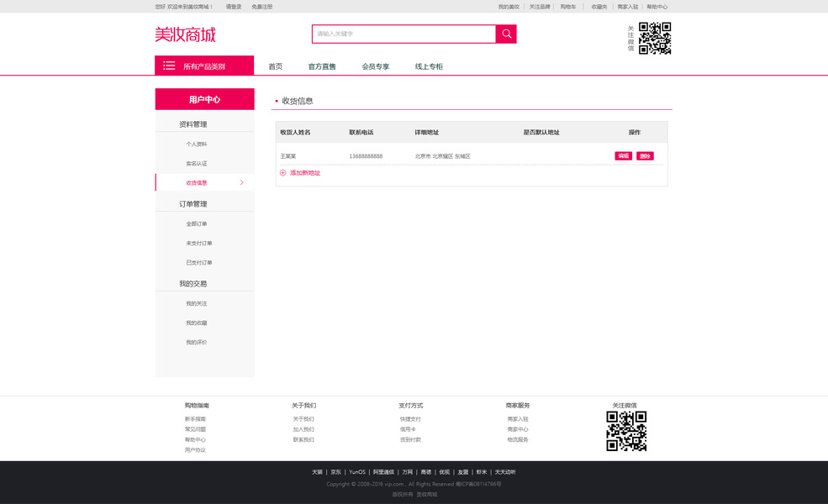Click the 优视 partner link
The image size is (828, 504).
coord(445,472)
